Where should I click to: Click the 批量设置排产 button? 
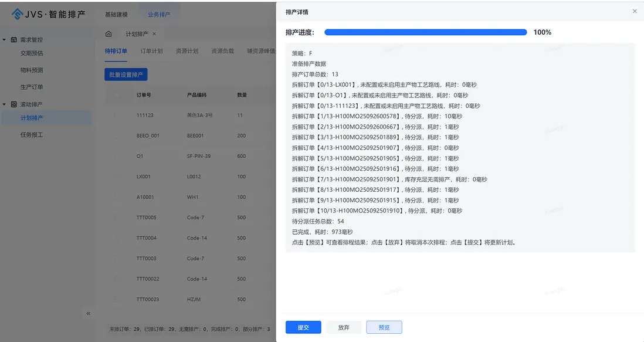point(126,75)
